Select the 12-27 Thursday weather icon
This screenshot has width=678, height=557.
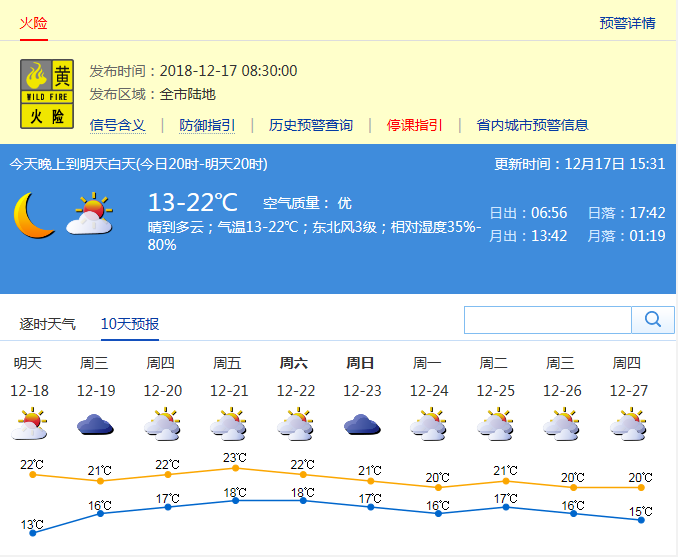[x=628, y=425]
